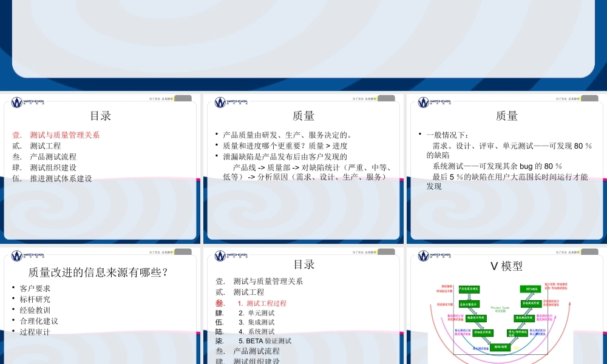This screenshot has height=364, width=607.
Task: Click green BETA 测试 box in V diagram
Action: tap(531, 289)
